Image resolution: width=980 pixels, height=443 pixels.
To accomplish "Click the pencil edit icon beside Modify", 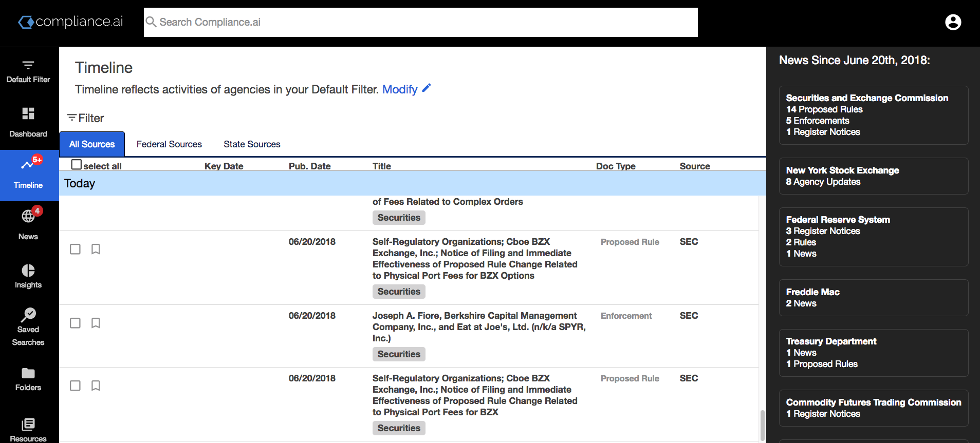I will click(x=426, y=88).
